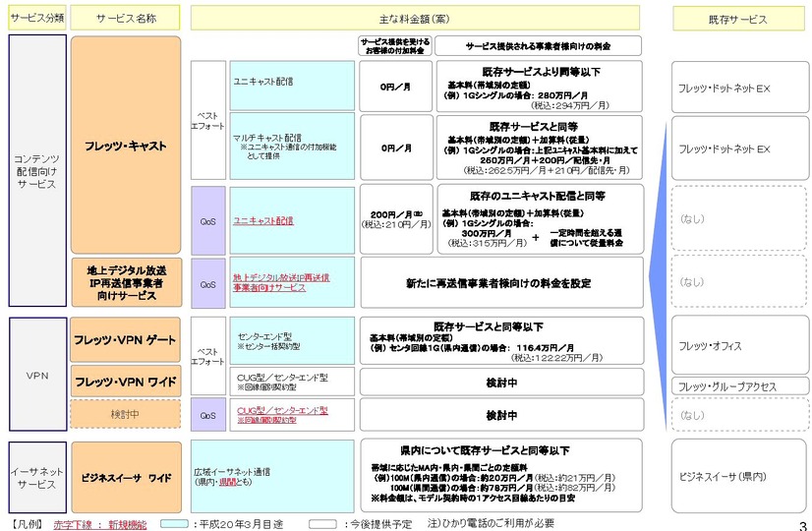Click the 既存のユニキャスト配信と同等 pricing box
This screenshot has height=531, width=812.
(540, 219)
